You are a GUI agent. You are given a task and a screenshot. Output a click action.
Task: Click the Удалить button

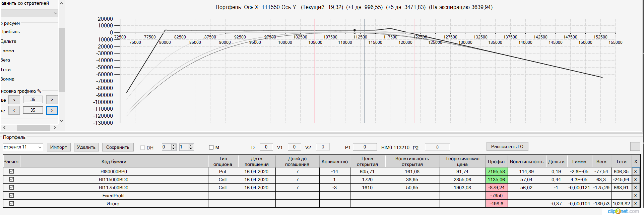pos(86,147)
